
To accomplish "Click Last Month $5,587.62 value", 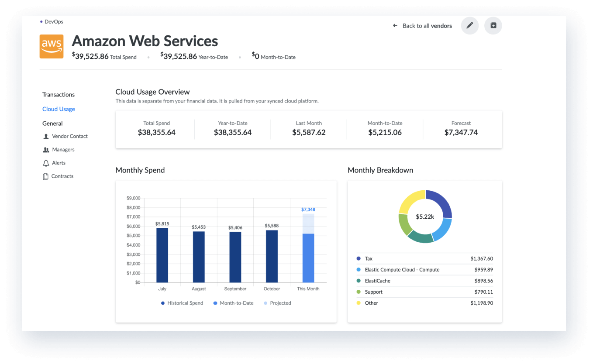I will pos(309,132).
